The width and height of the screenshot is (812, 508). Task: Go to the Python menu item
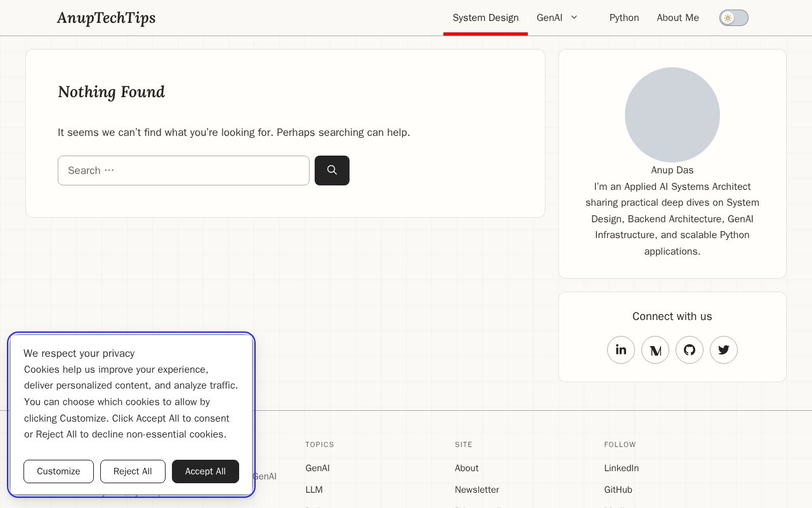tap(624, 18)
